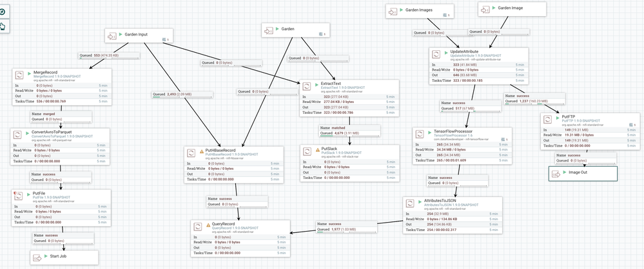Click the warning icon on PutHBaseRecord
The width and height of the screenshot is (644, 269).
click(202, 151)
